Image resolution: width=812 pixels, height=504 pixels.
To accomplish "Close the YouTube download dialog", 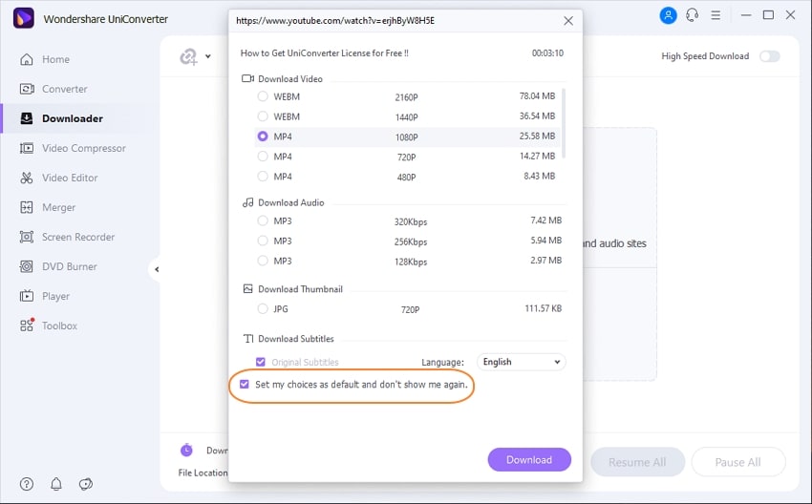I will pyautogui.click(x=568, y=21).
